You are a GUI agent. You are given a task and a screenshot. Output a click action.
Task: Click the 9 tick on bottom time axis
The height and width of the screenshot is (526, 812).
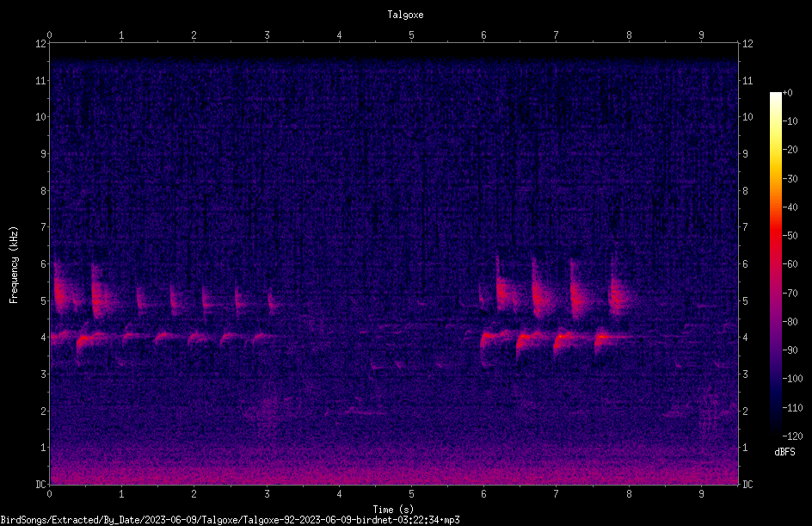pyautogui.click(x=701, y=494)
